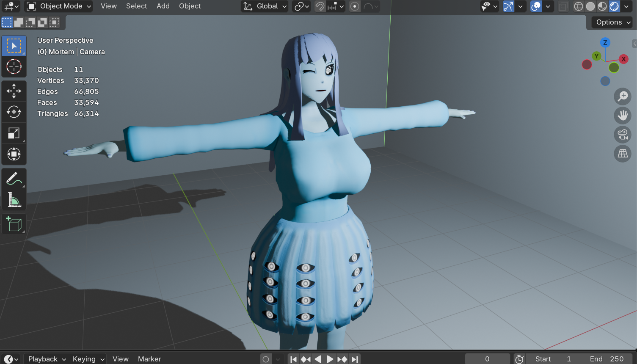Select the Select Box tool
Viewport: 637px width, 364px height.
click(x=14, y=46)
